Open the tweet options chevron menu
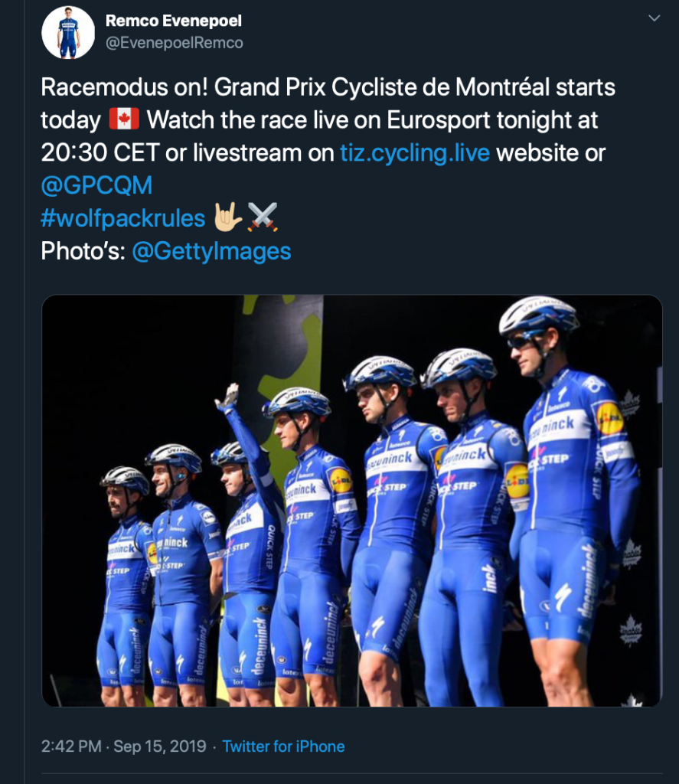Viewport: 679px width, 784px height. pyautogui.click(x=655, y=18)
